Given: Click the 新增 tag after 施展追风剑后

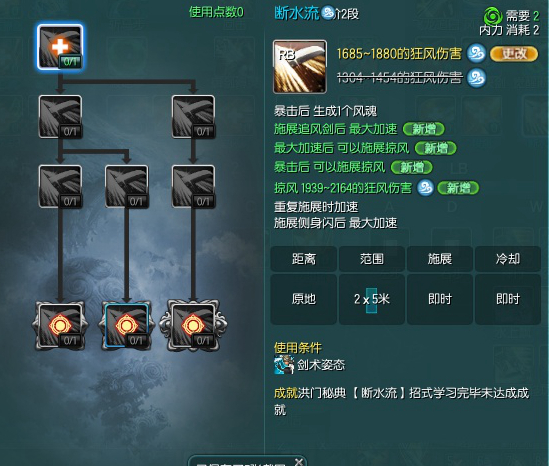Looking at the screenshot, I should tap(424, 129).
